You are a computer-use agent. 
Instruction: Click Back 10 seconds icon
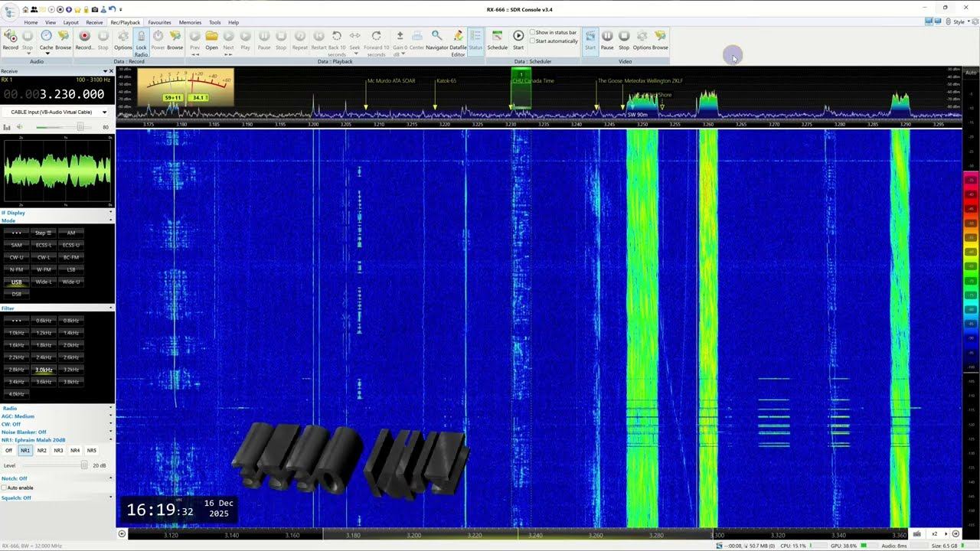click(337, 36)
